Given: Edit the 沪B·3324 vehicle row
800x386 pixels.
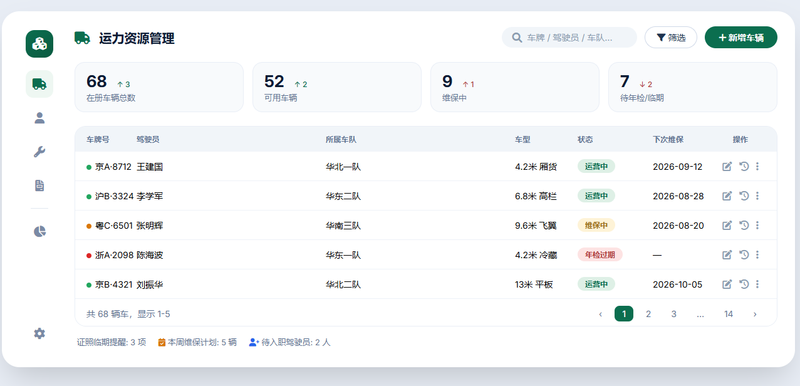Looking at the screenshot, I should (x=727, y=196).
